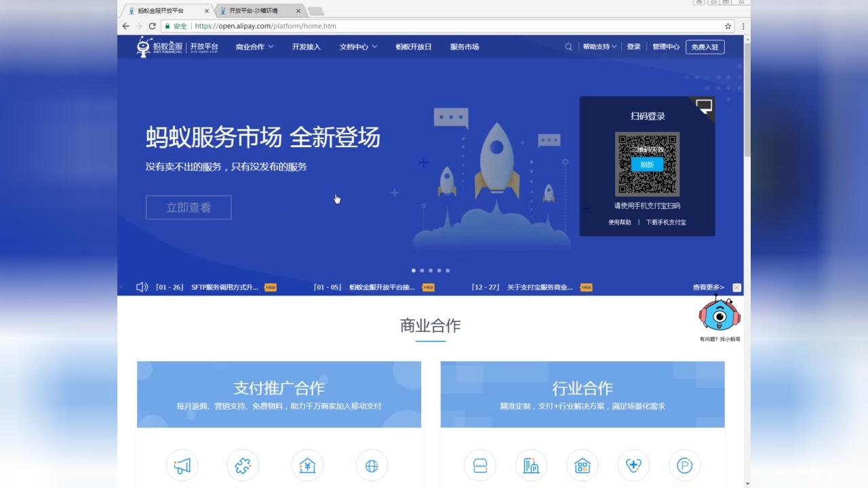Switch login mode via the monitor corner icon
The image size is (868, 488).
[704, 106]
